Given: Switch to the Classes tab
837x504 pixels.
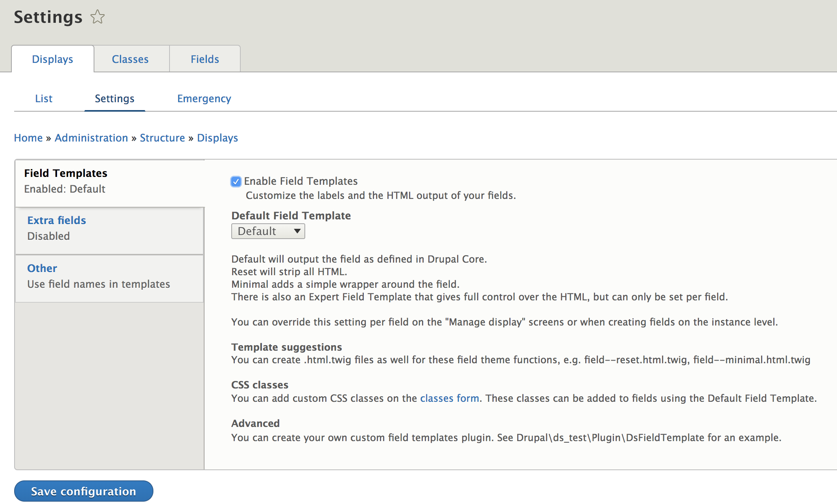Looking at the screenshot, I should click(130, 59).
